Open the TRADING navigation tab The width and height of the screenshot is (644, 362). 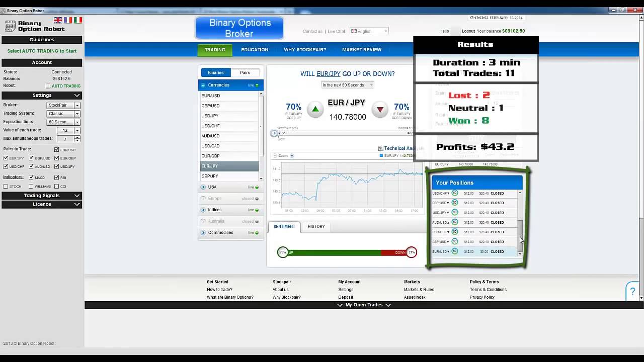pos(215,50)
